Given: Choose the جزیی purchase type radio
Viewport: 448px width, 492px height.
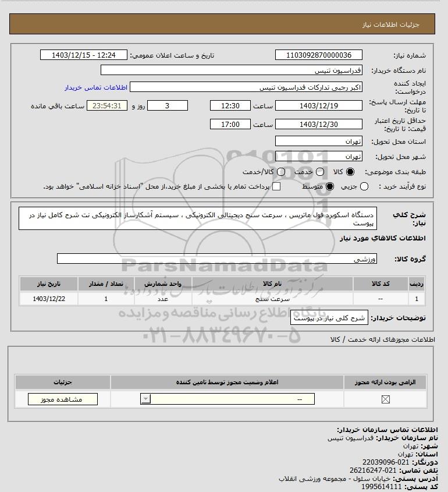Looking at the screenshot, I should click(x=364, y=186).
